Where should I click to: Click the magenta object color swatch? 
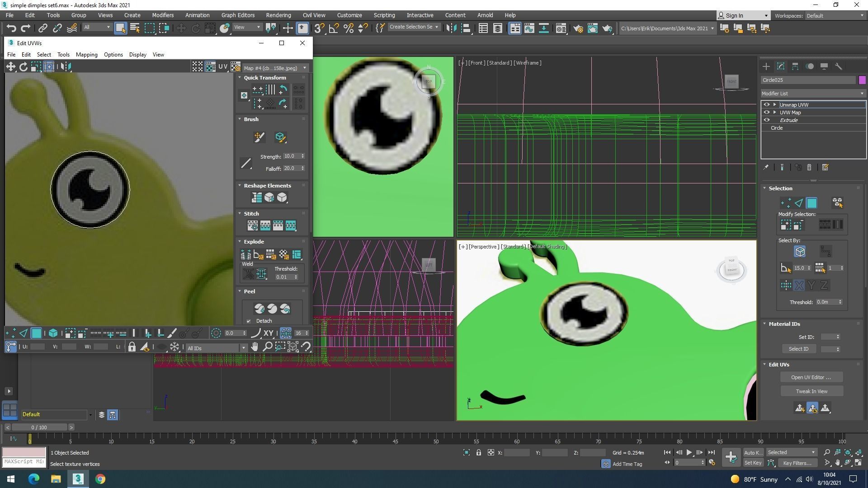(x=862, y=80)
